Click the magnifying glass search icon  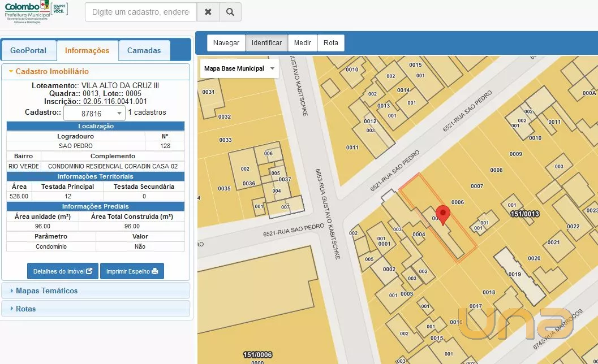230,12
